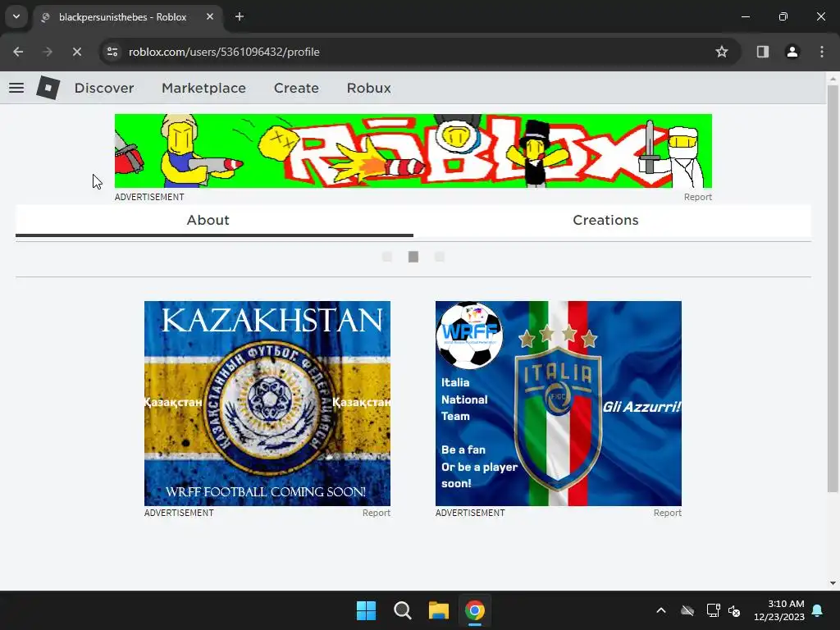
Task: Click the Roblox logo home icon
Action: pyautogui.click(x=48, y=87)
